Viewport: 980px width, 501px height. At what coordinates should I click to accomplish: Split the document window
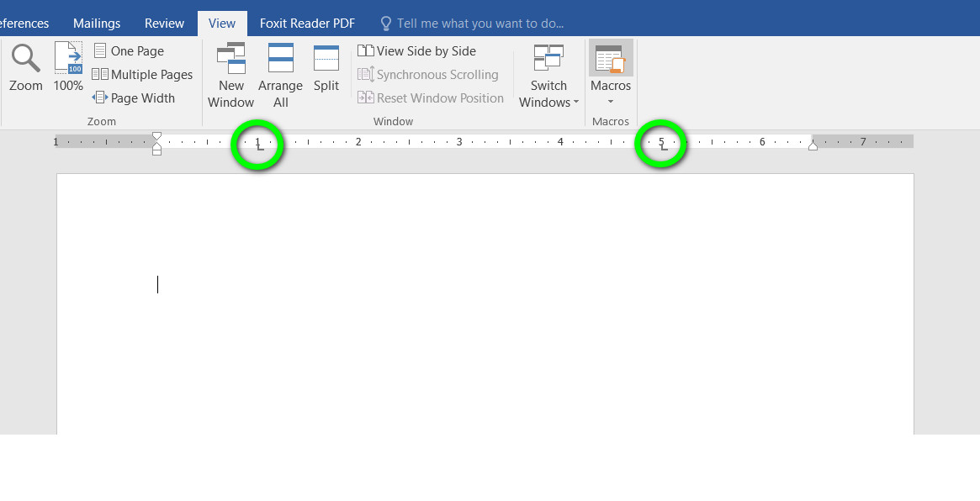[326, 69]
